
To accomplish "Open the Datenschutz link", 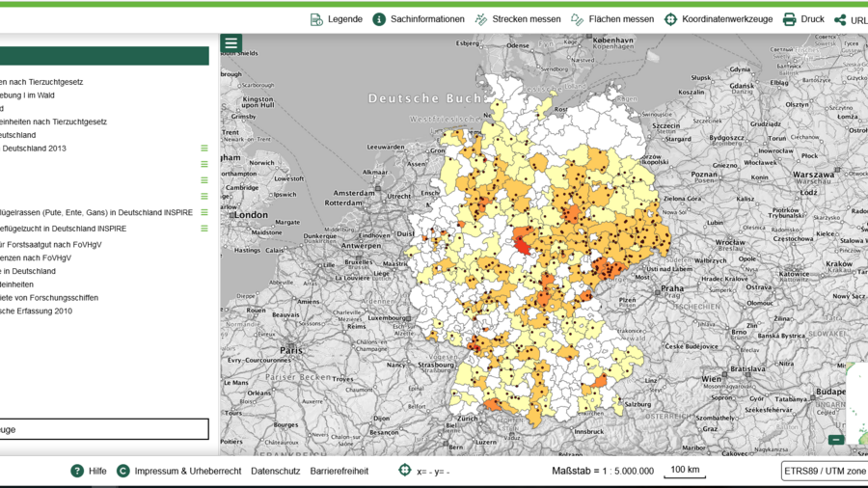I will pos(275,472).
